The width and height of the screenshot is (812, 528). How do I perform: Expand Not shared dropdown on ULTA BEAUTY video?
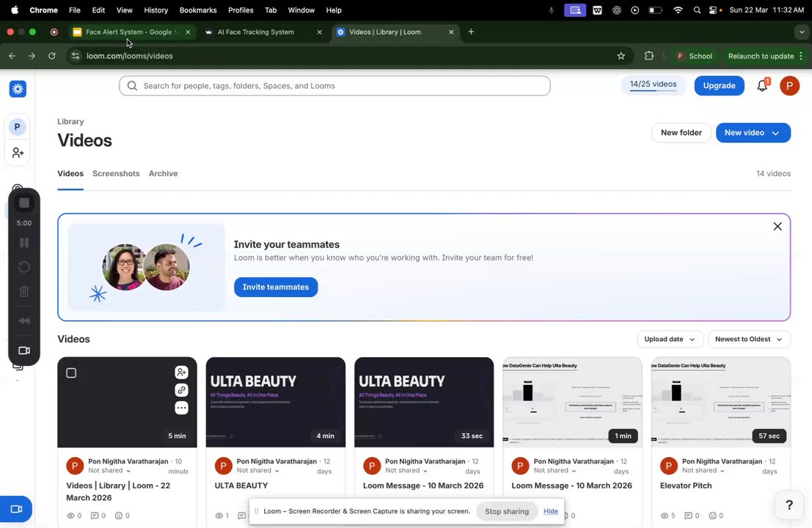click(258, 471)
